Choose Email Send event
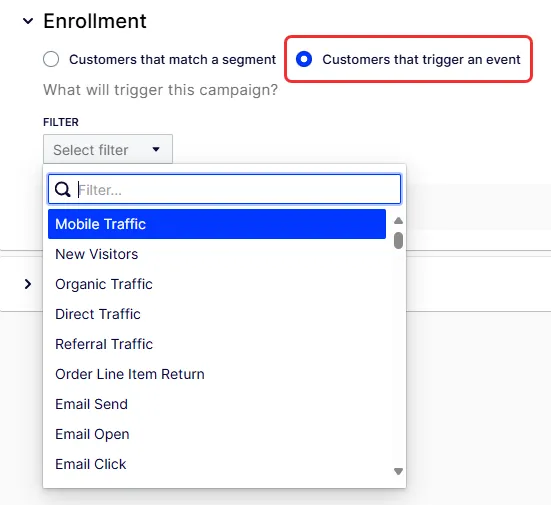Image resolution: width=551 pixels, height=505 pixels. point(217,404)
